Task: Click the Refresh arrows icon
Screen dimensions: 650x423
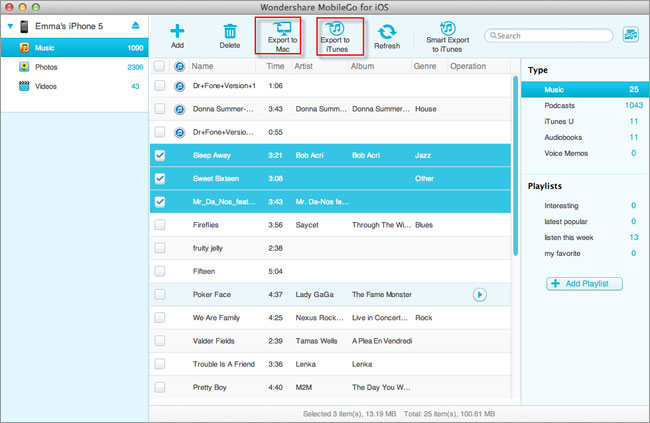Action: (387, 32)
